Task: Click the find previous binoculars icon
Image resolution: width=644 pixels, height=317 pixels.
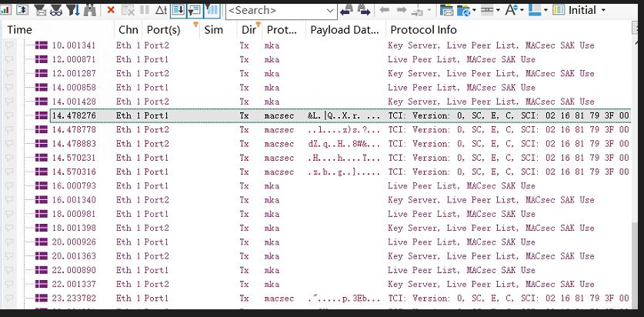Action: tap(346, 10)
